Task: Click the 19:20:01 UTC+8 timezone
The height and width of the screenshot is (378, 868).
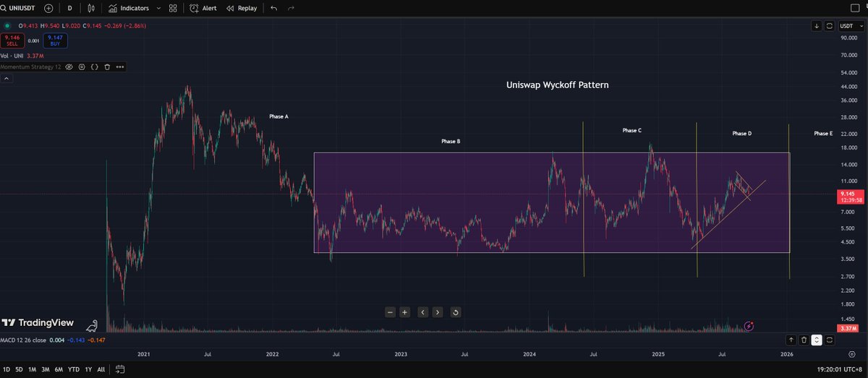Action: (x=839, y=369)
